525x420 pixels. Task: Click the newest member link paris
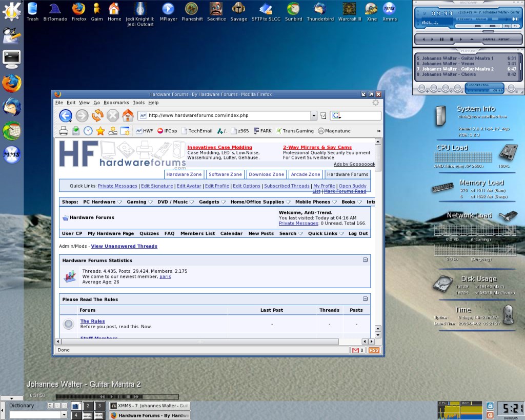tap(165, 276)
